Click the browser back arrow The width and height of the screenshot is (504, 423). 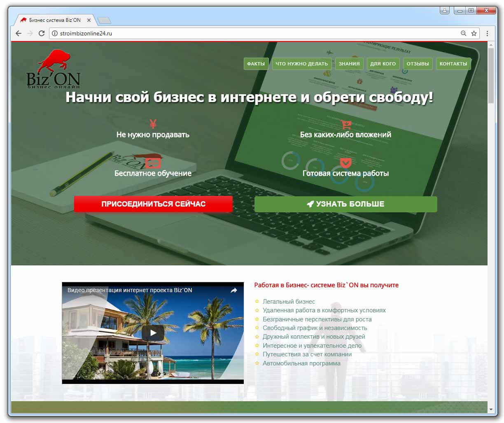(x=19, y=33)
